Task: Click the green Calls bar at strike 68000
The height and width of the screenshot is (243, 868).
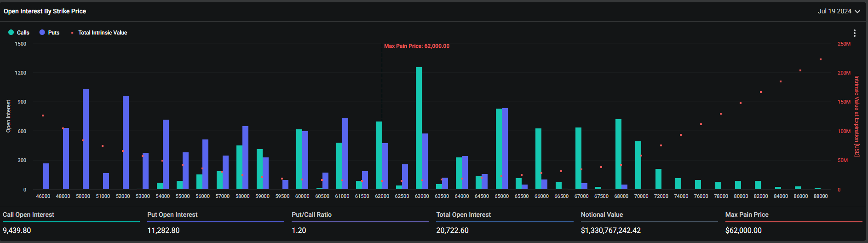Action: (618, 154)
